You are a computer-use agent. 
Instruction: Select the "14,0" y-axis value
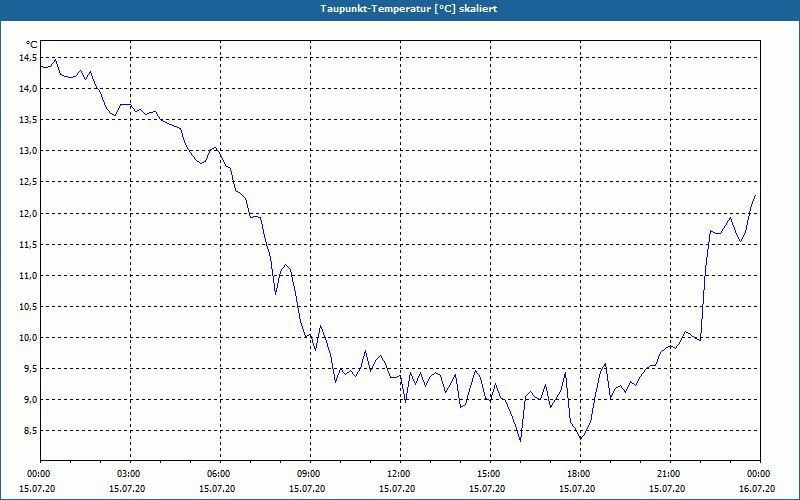(x=29, y=89)
